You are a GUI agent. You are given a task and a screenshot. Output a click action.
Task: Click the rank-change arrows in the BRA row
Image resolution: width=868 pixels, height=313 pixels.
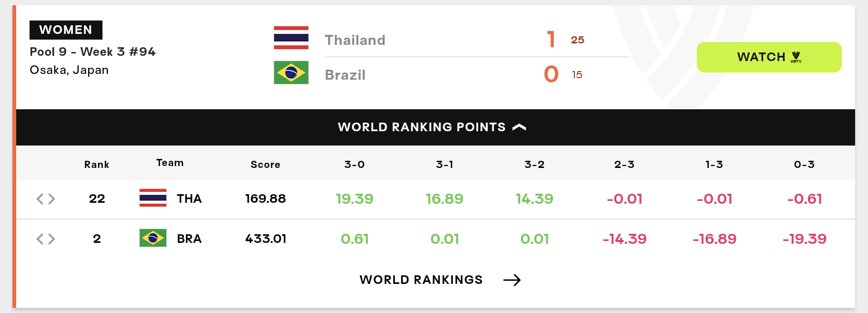pyautogui.click(x=46, y=239)
